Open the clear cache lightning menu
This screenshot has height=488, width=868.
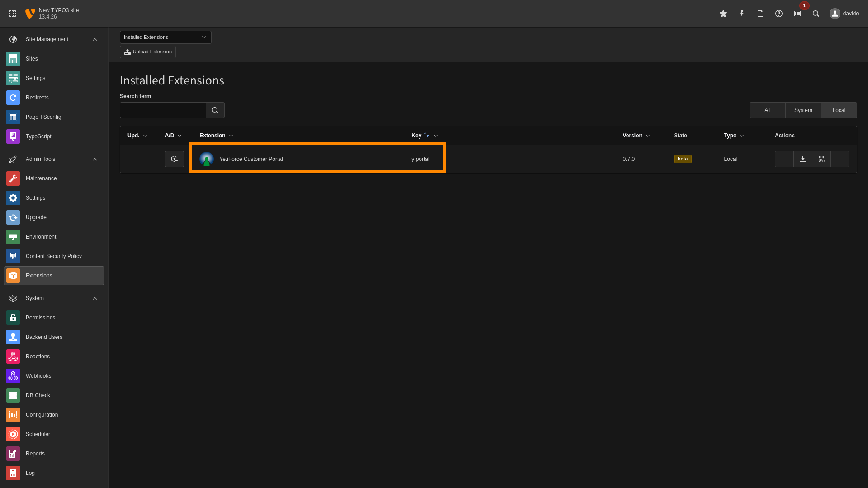point(742,14)
